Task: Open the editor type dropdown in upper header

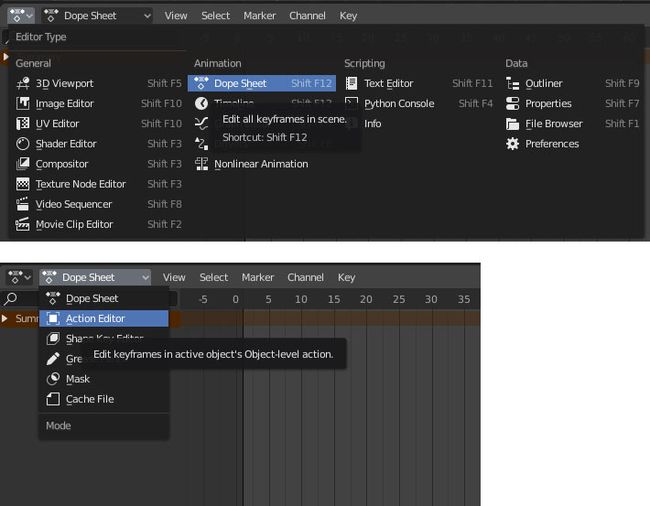Action: [21, 16]
